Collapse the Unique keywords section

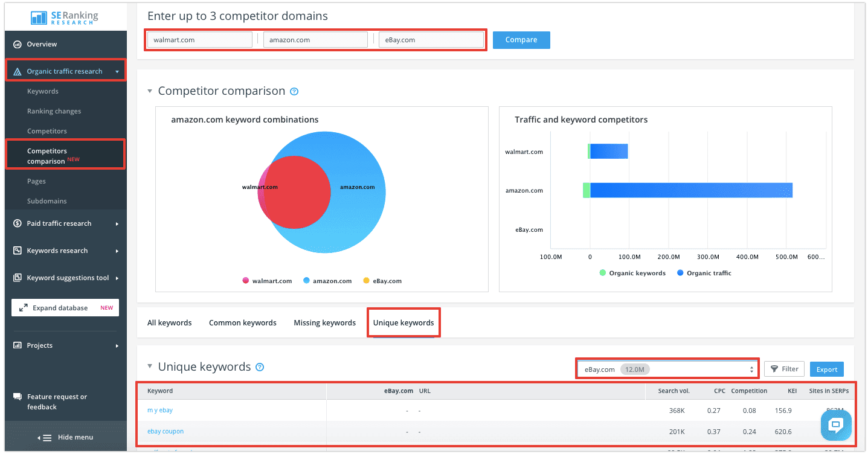click(x=150, y=367)
